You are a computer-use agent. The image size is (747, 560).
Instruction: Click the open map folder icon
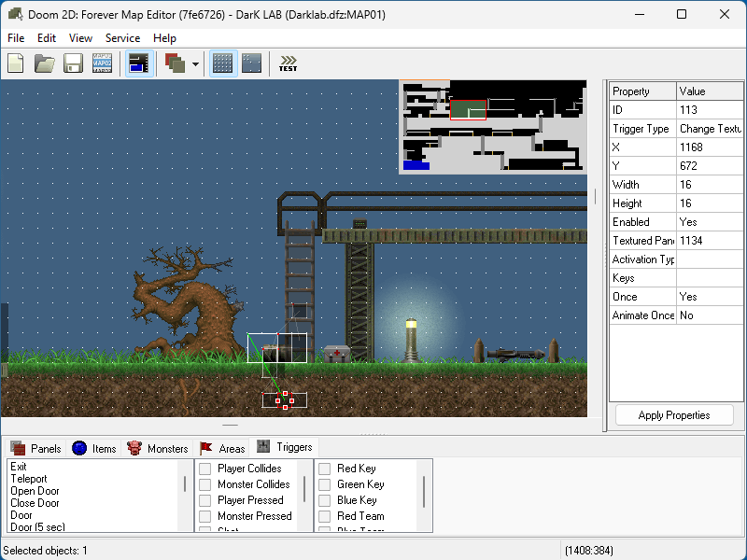tap(44, 63)
